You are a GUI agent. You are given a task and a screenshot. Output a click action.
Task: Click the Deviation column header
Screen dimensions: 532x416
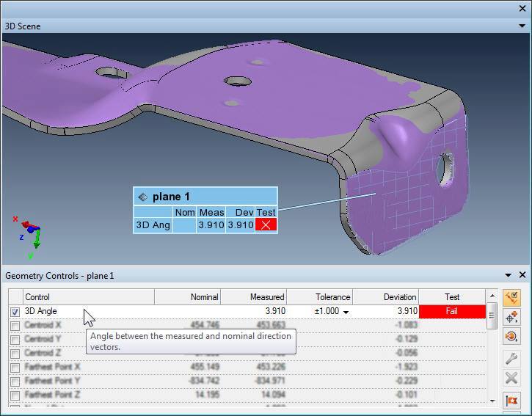(x=386, y=297)
